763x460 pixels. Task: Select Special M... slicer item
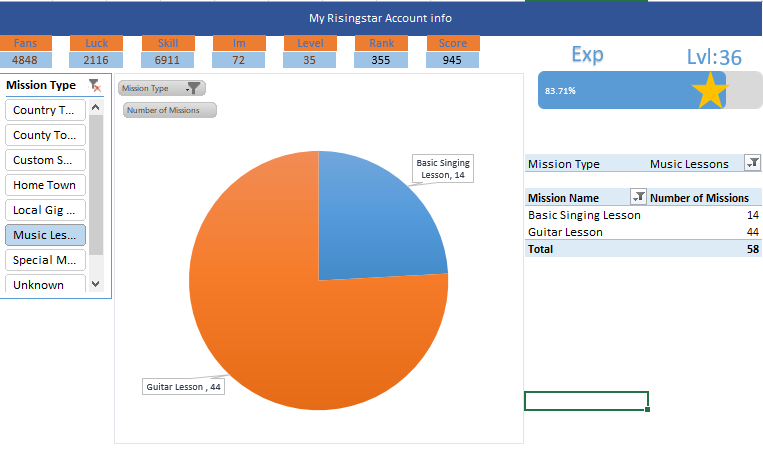[45, 260]
